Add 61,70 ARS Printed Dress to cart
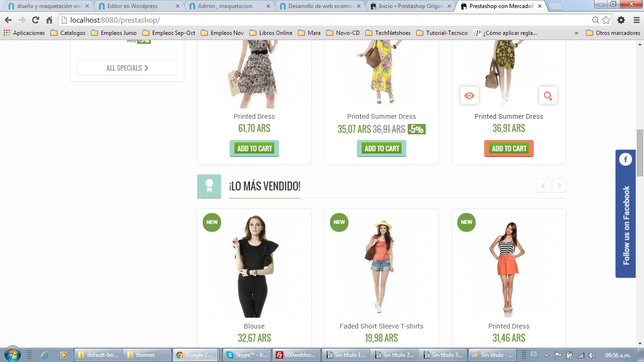644x362 pixels. (254, 148)
